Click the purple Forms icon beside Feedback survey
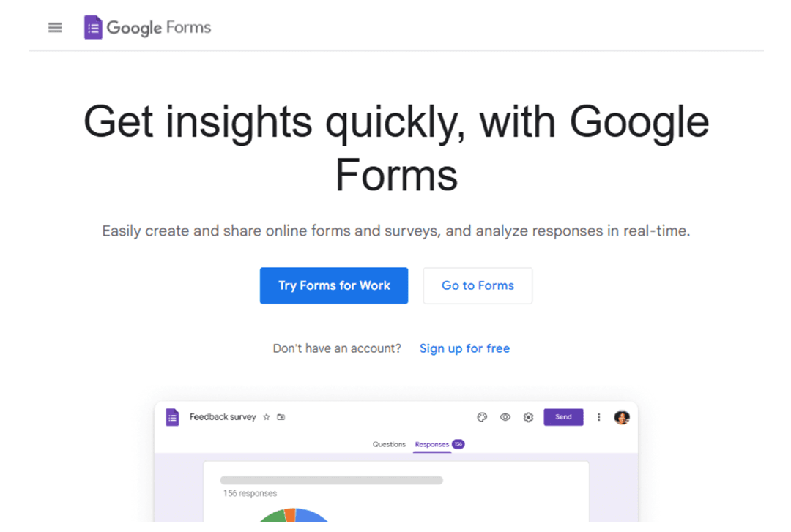 tap(171, 416)
